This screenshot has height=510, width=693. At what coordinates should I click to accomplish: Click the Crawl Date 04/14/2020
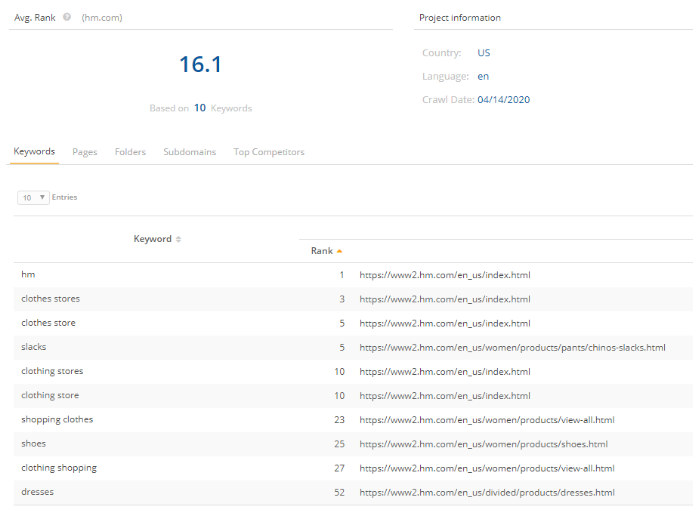pos(503,100)
